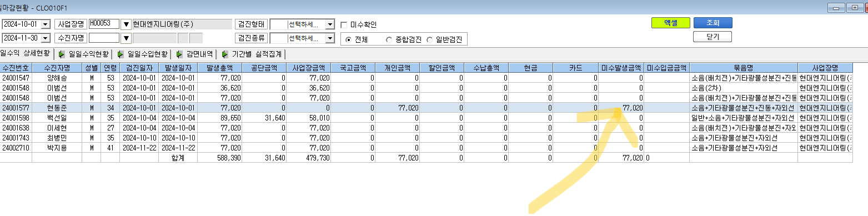Open the 일일수익현황 tab arrow icon
868x216 pixels.
click(62, 54)
